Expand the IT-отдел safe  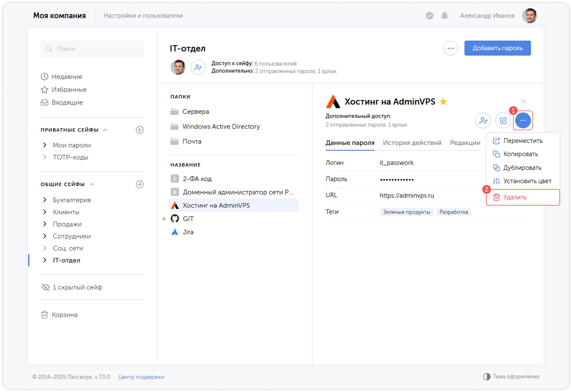pos(45,260)
